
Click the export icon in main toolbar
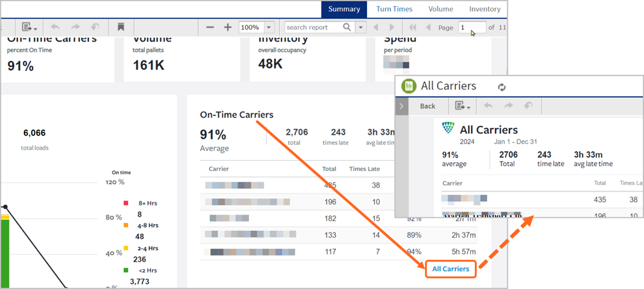(x=29, y=28)
